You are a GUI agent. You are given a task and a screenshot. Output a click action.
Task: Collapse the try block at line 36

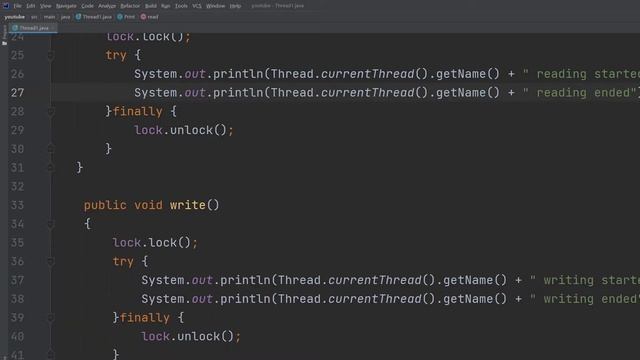pyautogui.click(x=51, y=261)
